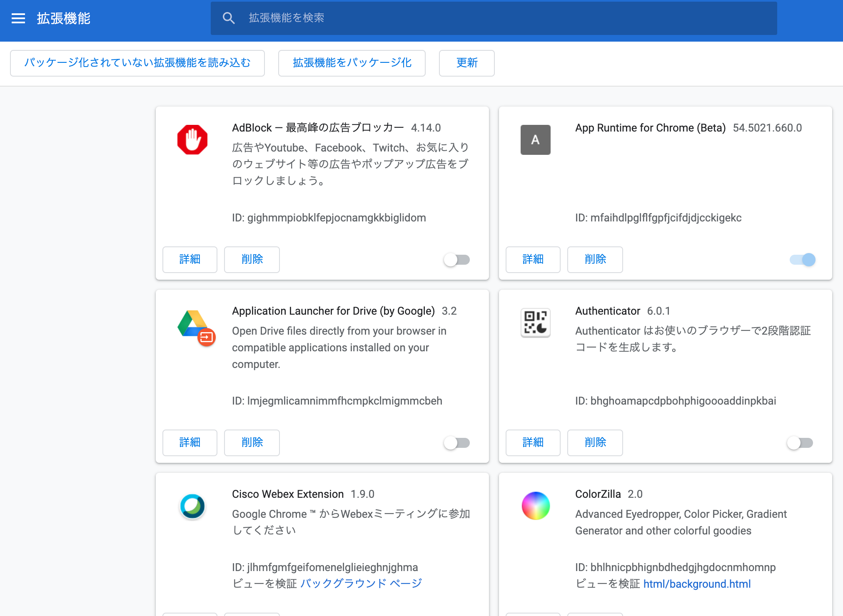Click the ColorZilla color wheel icon

(536, 506)
